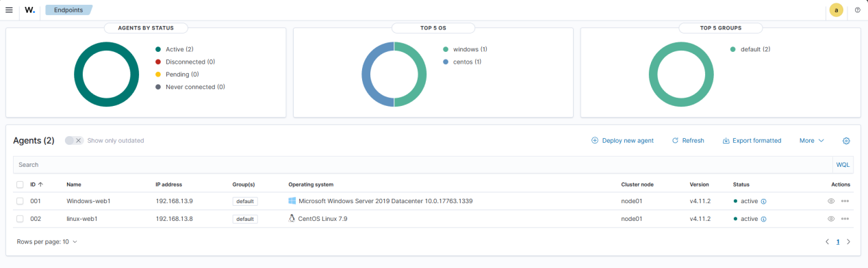Toggle Show only outdated switch
868x268 pixels.
click(x=74, y=140)
